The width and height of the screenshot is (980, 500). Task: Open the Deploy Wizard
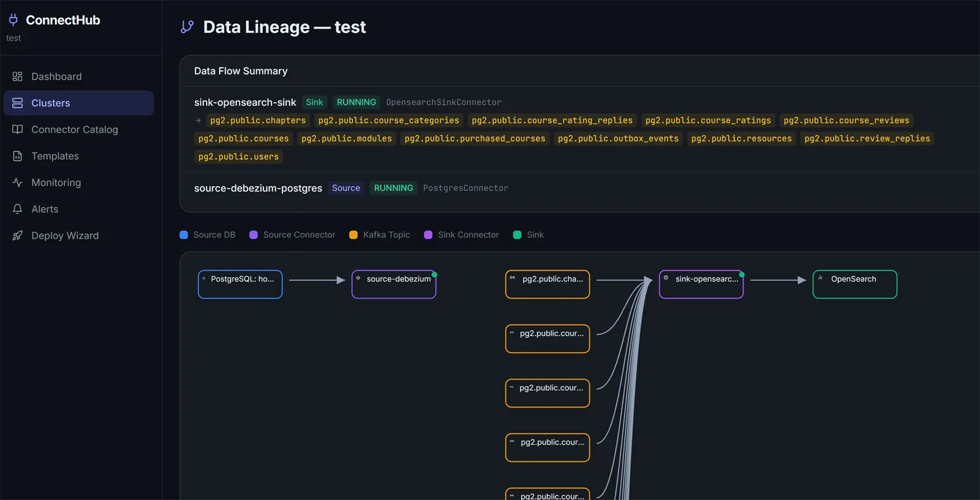(78, 236)
